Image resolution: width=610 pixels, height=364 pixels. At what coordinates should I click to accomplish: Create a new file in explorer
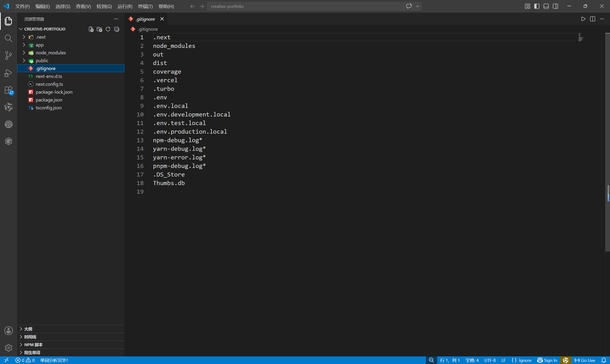pyautogui.click(x=91, y=29)
